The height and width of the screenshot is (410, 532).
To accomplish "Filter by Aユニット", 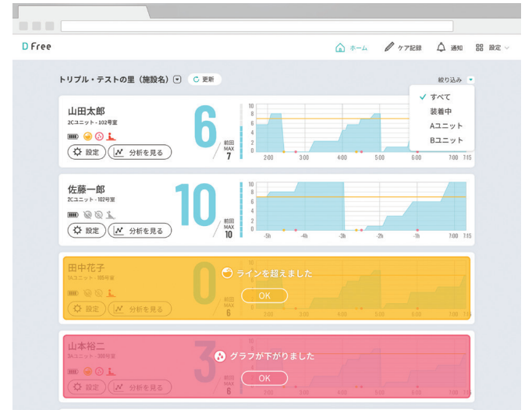I will click(445, 125).
